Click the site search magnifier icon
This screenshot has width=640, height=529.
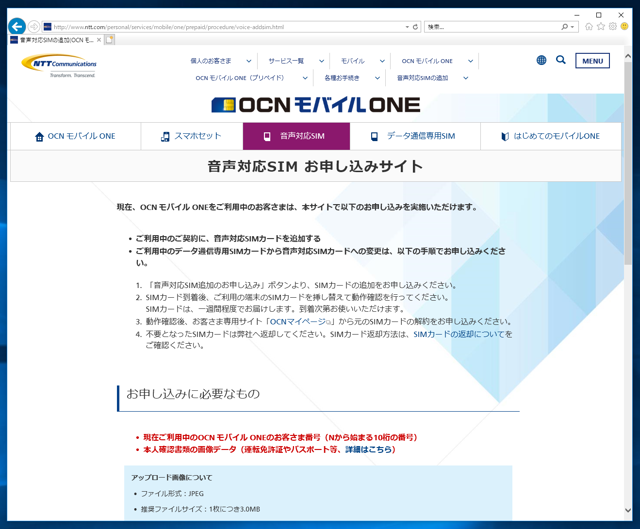561,60
